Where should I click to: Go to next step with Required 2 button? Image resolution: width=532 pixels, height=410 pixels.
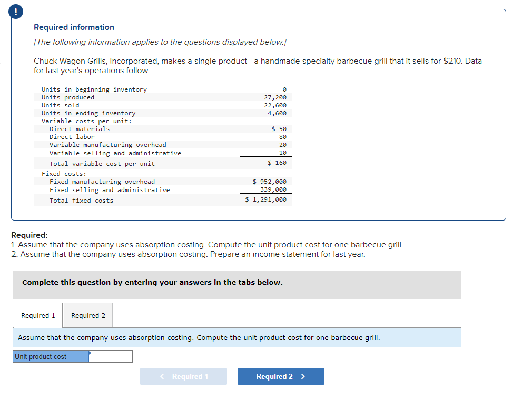point(281,376)
